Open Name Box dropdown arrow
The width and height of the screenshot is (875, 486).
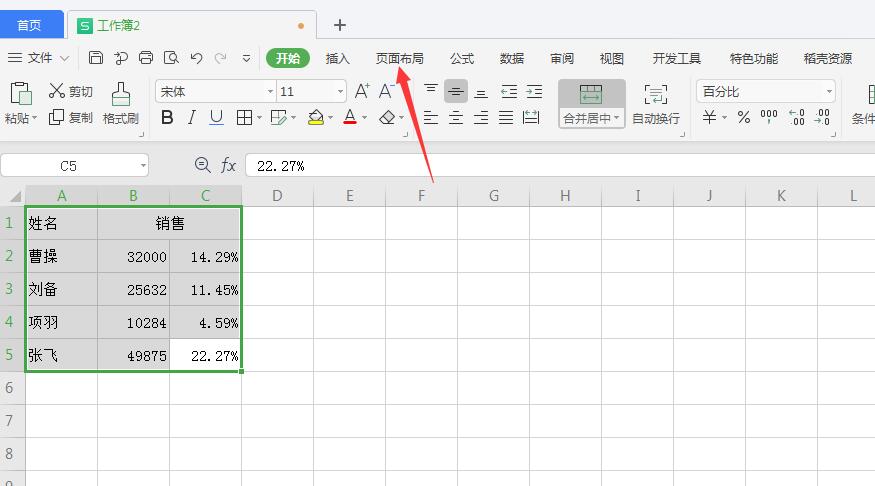[x=143, y=166]
